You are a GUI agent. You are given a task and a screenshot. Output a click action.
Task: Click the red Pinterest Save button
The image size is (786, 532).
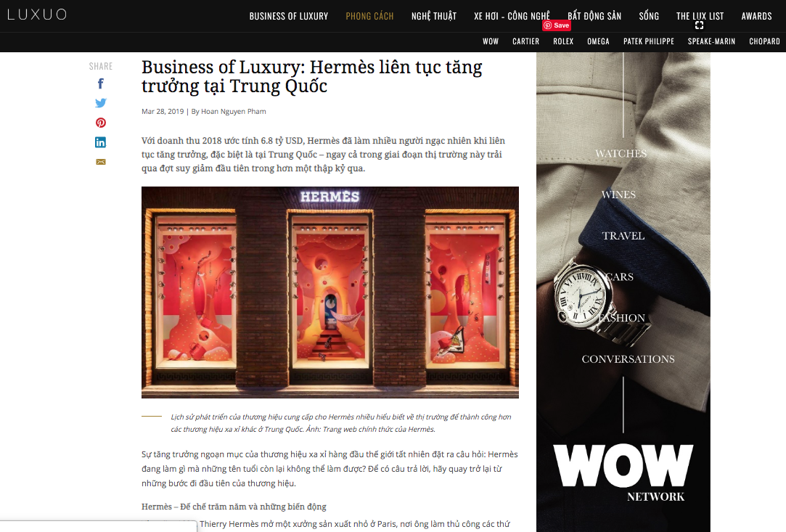(557, 25)
